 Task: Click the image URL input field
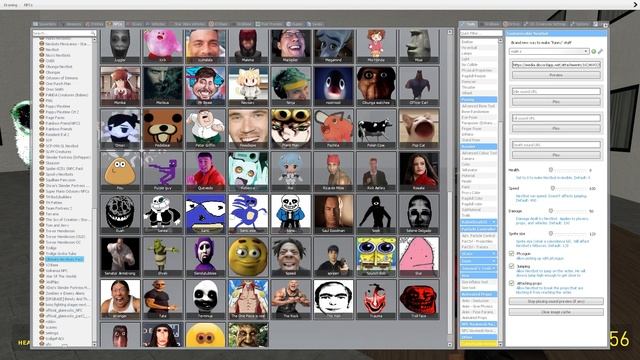click(556, 65)
